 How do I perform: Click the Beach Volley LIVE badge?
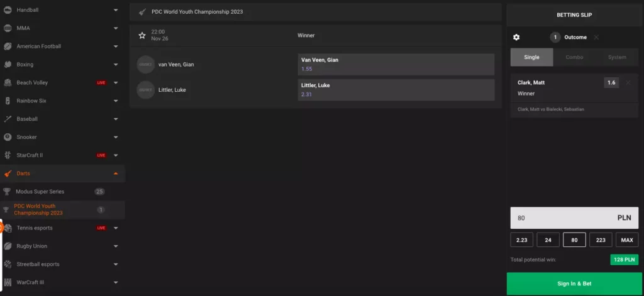[101, 82]
